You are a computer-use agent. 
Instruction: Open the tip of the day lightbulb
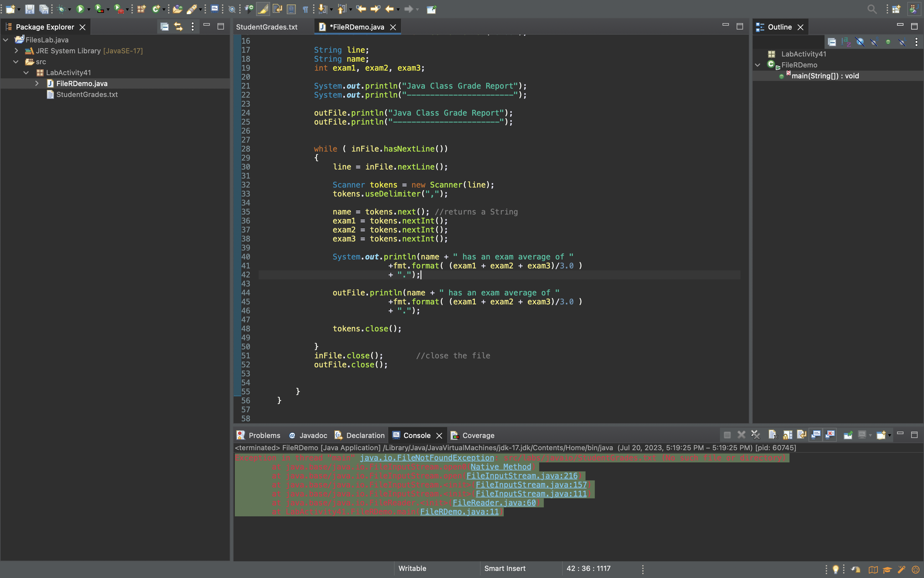pyautogui.click(x=835, y=569)
